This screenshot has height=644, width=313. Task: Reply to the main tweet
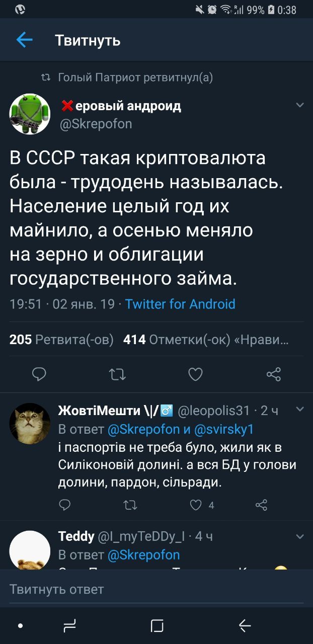(39, 374)
